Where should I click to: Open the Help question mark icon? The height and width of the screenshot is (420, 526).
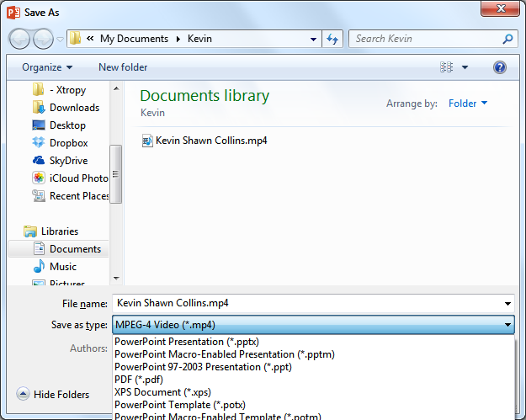500,67
